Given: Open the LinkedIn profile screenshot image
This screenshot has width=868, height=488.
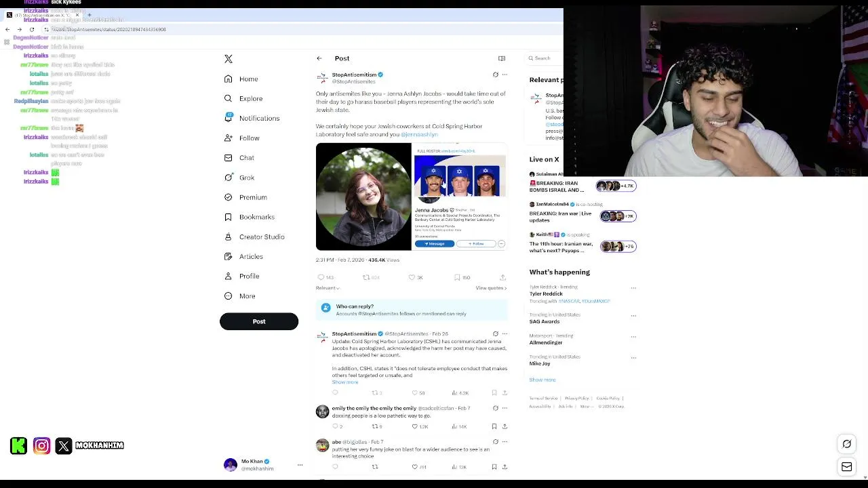Looking at the screenshot, I should (460, 197).
